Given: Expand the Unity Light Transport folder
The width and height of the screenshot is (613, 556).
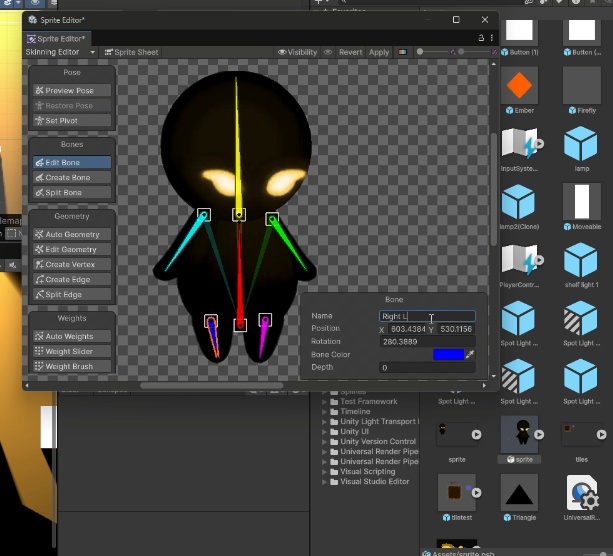Looking at the screenshot, I should 324,422.
